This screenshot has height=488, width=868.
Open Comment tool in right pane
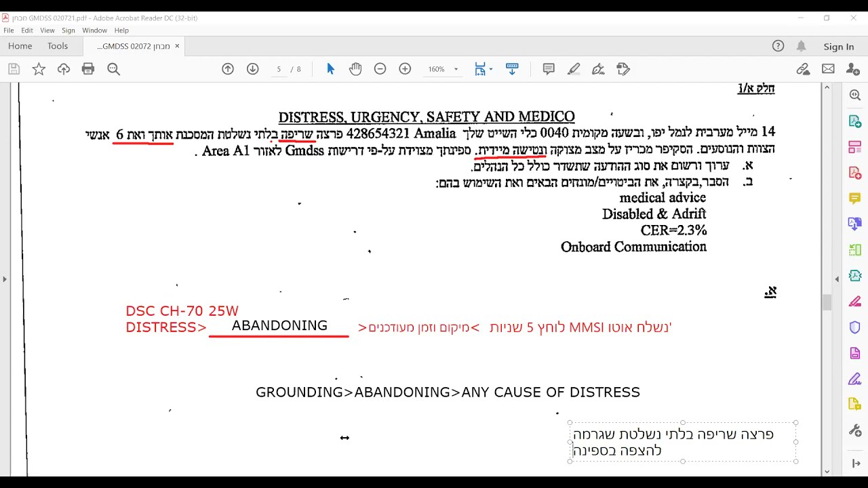[x=855, y=199]
